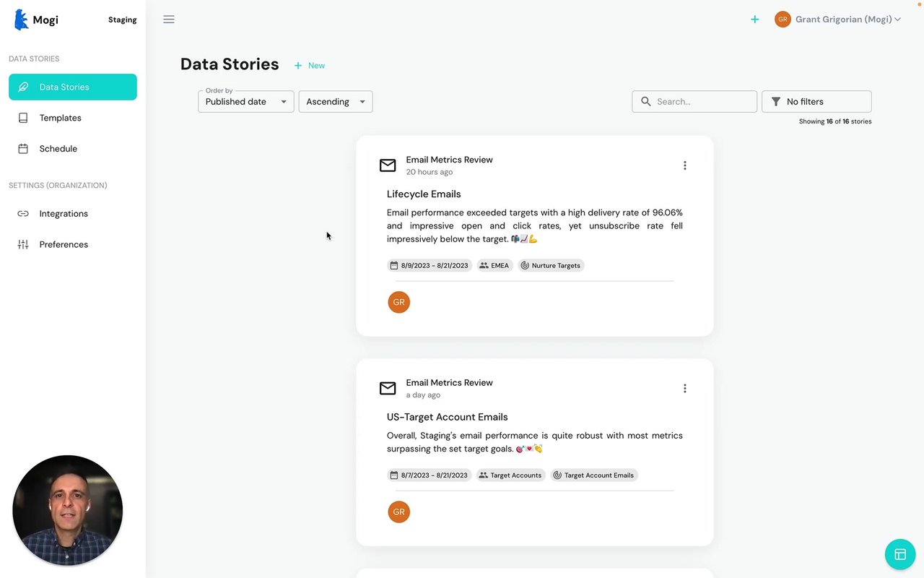
Task: Open the Lifecycle Emails story title
Action: coord(424,194)
